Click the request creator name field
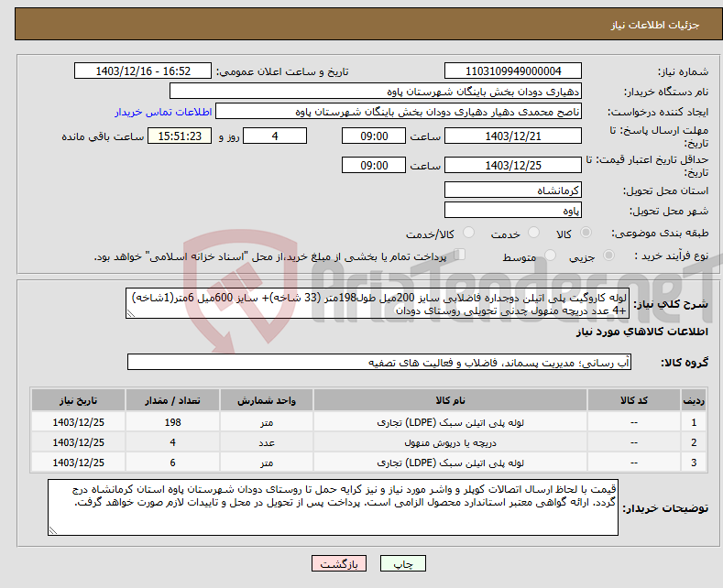The width and height of the screenshot is (723, 588). (x=399, y=112)
